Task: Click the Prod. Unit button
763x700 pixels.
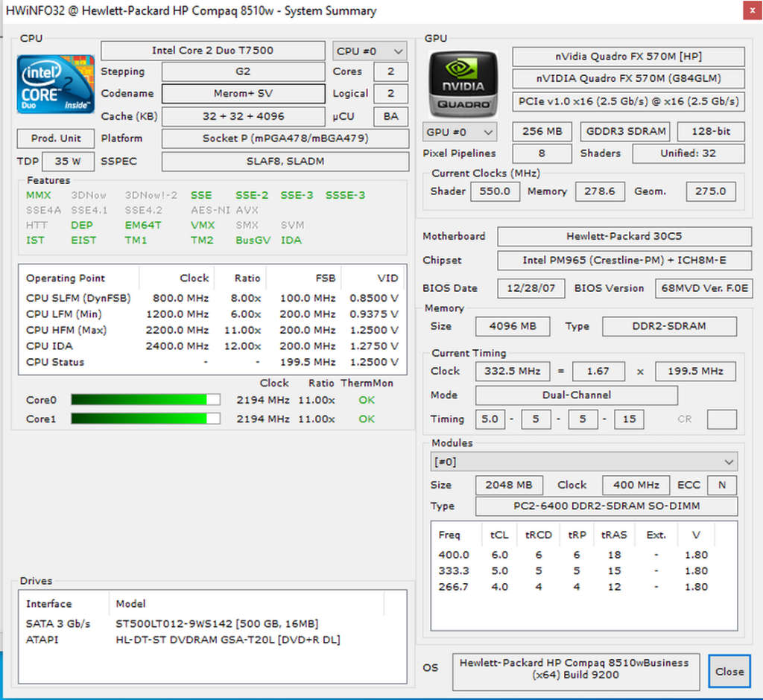Action: (x=56, y=139)
